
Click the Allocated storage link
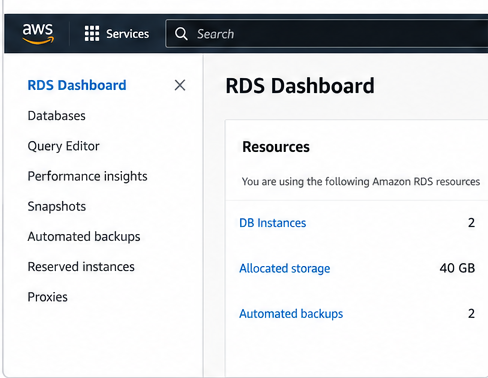pos(285,268)
